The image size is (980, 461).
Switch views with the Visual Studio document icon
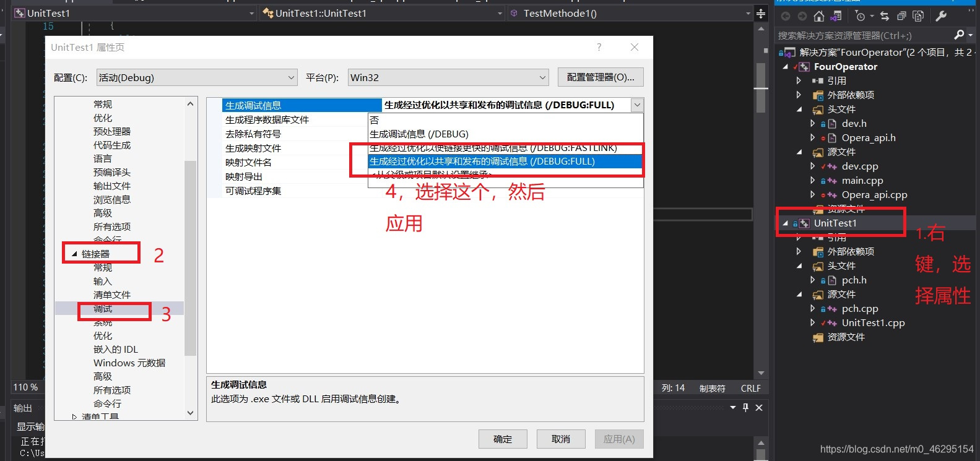click(x=836, y=16)
